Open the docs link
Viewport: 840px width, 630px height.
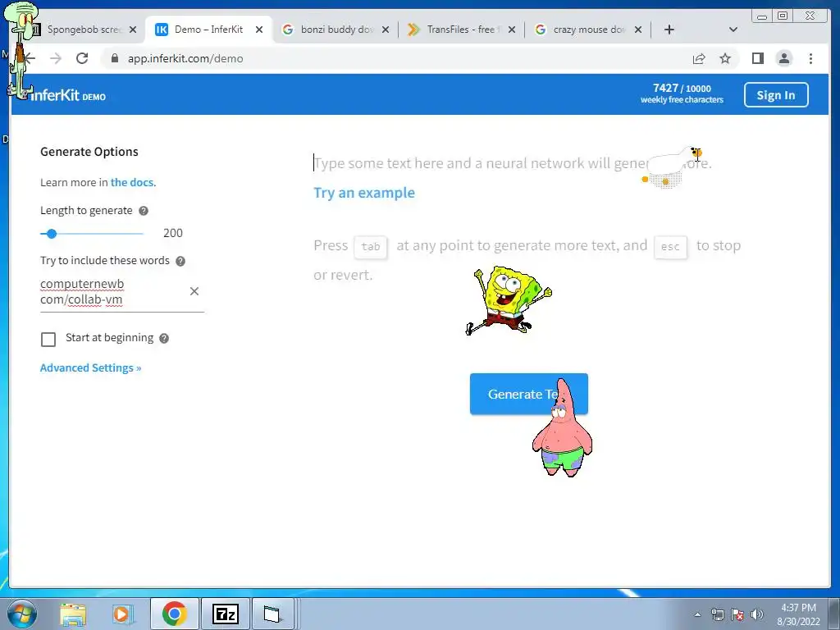tap(133, 182)
